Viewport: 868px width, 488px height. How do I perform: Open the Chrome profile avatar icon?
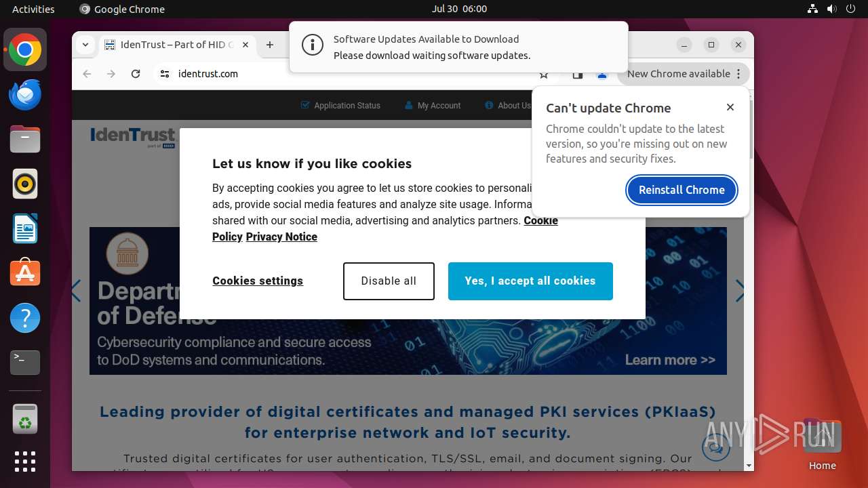tap(602, 75)
